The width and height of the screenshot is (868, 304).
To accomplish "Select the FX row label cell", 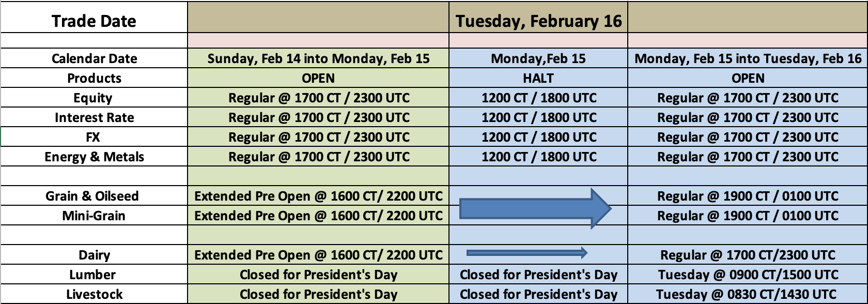I will (94, 137).
